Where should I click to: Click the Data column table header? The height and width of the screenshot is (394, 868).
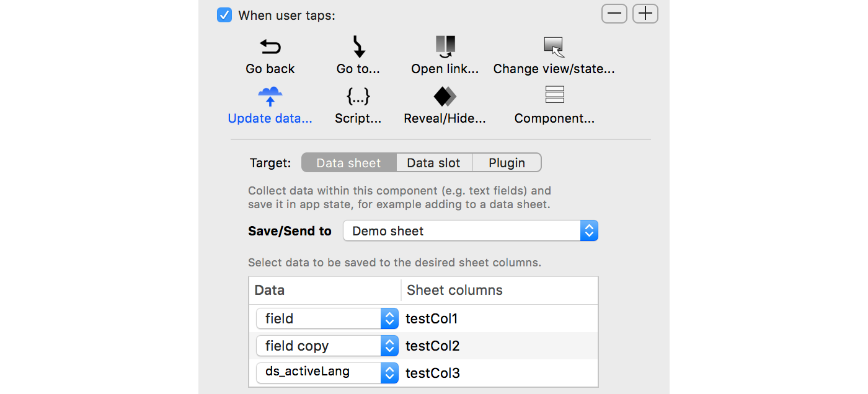270,291
